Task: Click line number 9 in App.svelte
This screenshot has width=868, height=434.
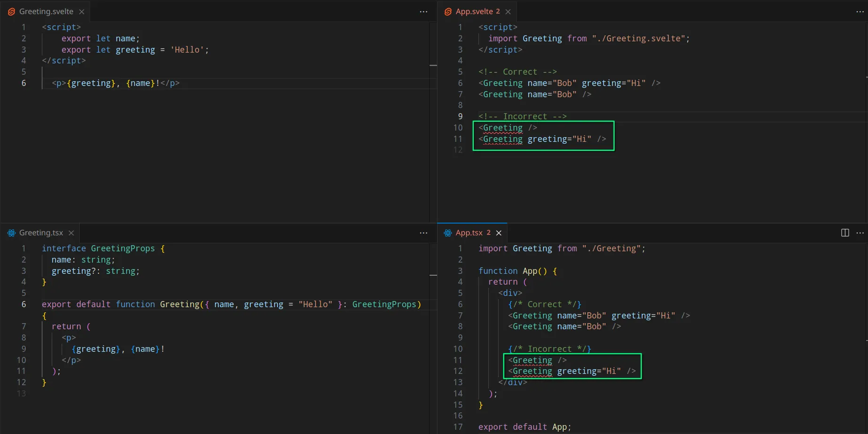Action: point(460,116)
